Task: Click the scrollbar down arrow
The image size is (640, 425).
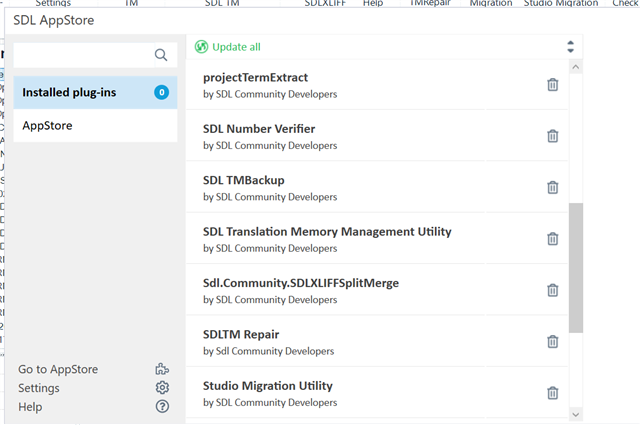Action: click(x=576, y=414)
